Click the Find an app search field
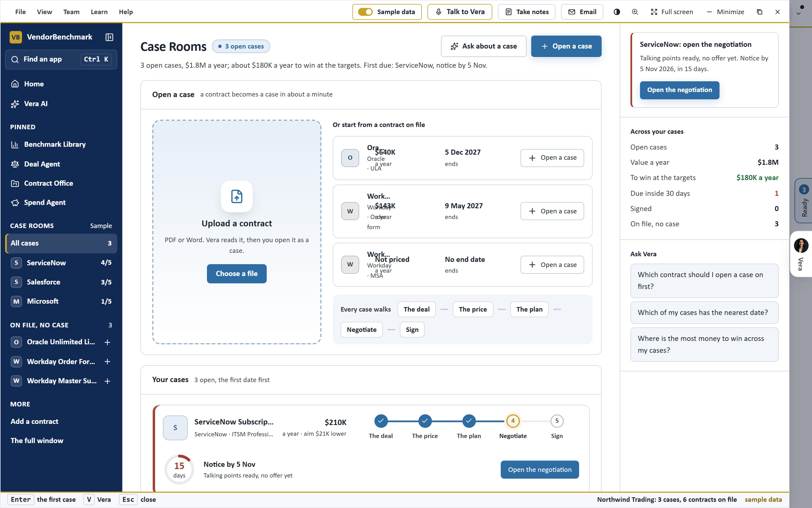 click(61, 60)
